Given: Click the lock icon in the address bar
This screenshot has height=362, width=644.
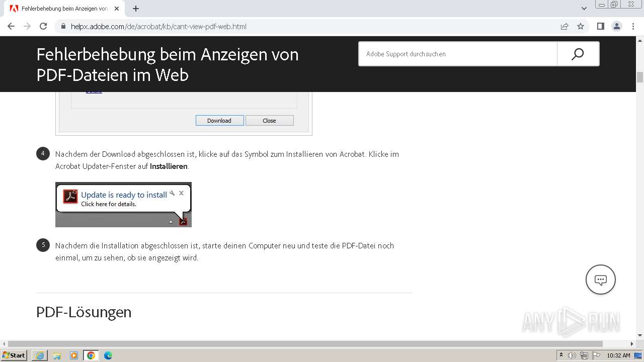Looking at the screenshot, I should 63,26.
